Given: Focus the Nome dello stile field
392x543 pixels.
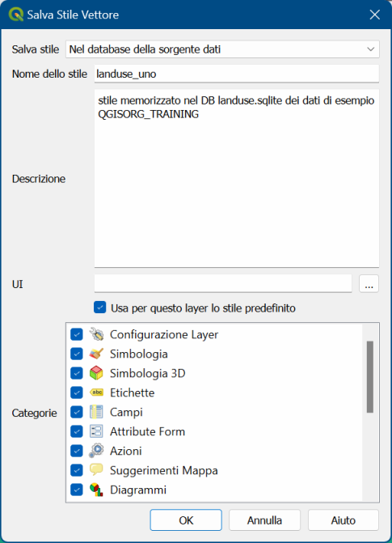Looking at the screenshot, I should pyautogui.click(x=237, y=74).
